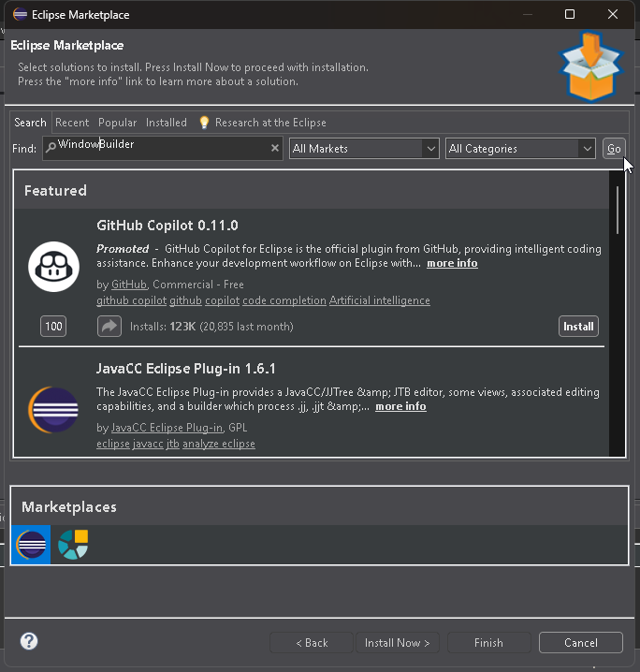
Task: Click the lightbulb icon beside Research tab
Action: click(x=204, y=123)
